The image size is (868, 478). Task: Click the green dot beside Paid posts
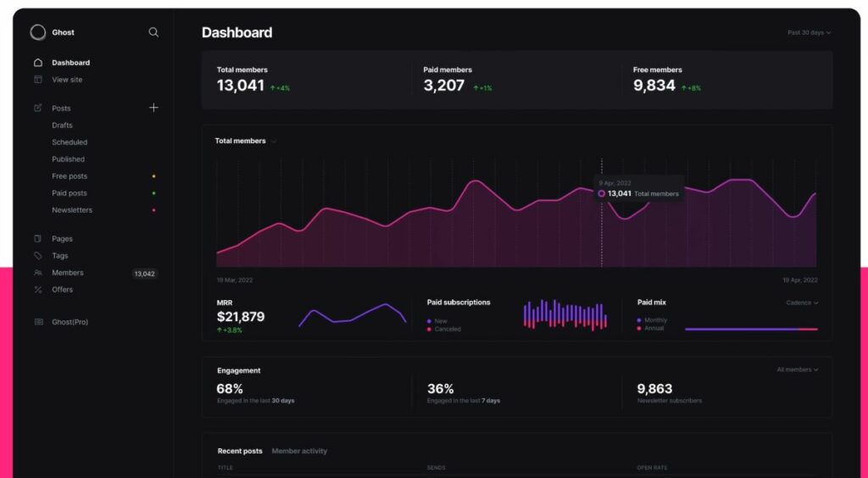pyautogui.click(x=153, y=193)
